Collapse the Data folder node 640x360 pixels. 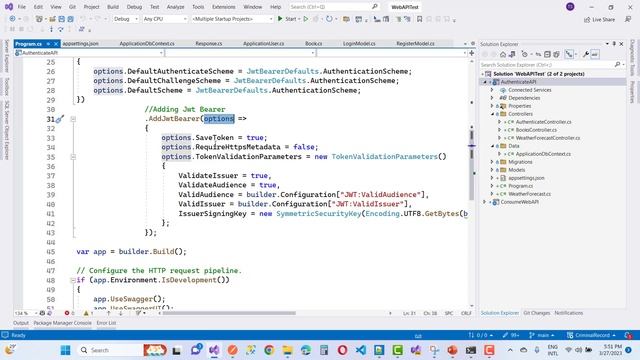(492, 146)
